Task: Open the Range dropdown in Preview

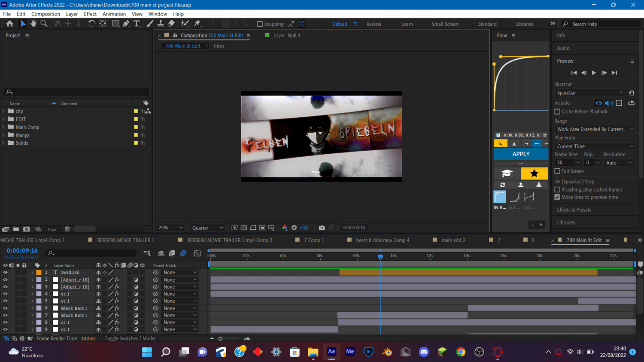Action: (x=595, y=129)
